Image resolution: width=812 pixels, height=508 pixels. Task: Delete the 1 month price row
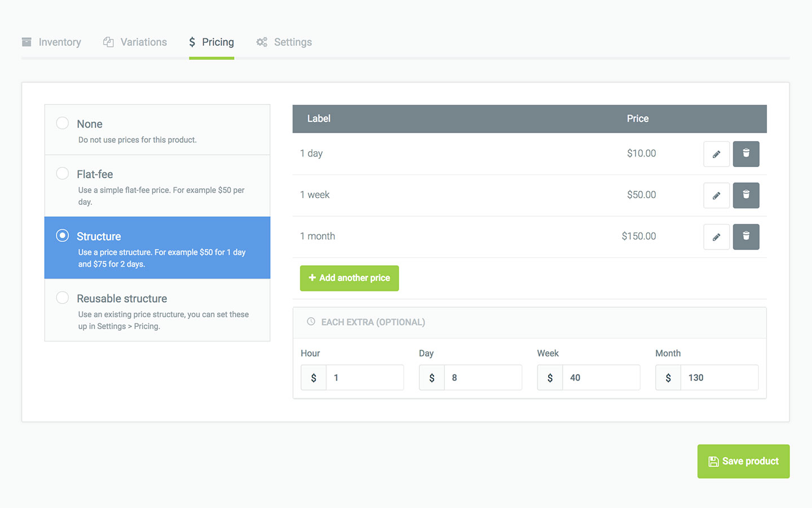746,237
